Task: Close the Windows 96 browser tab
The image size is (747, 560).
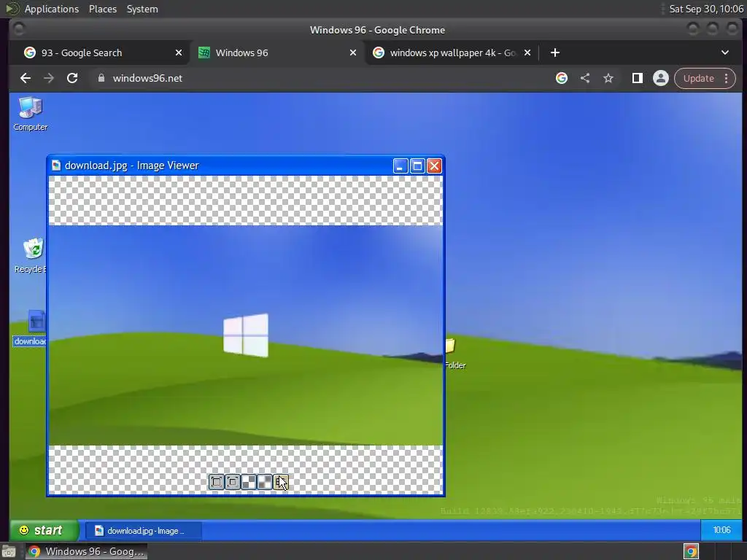Action: click(353, 52)
